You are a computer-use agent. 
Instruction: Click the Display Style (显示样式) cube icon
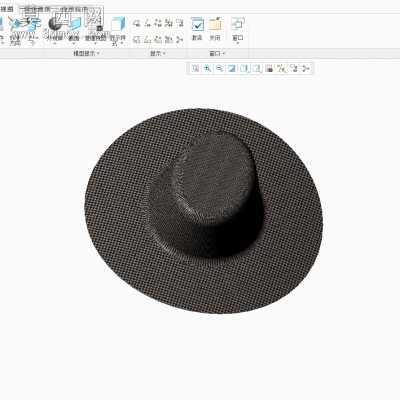click(x=118, y=24)
